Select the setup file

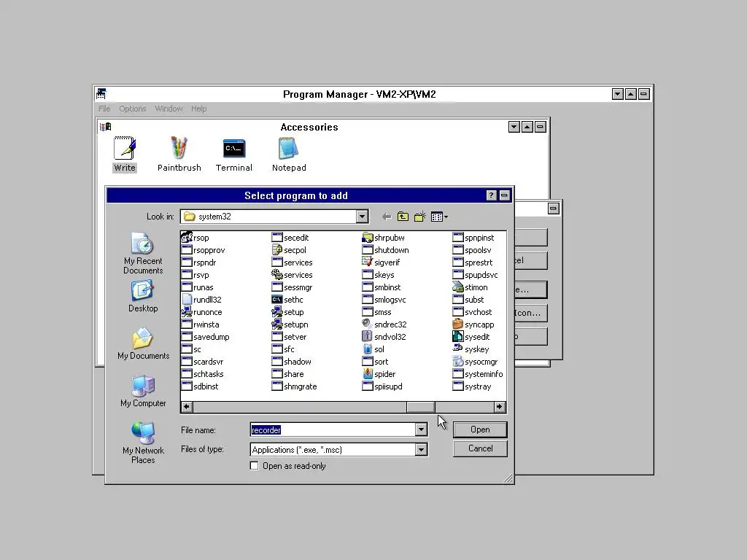tap(287, 311)
